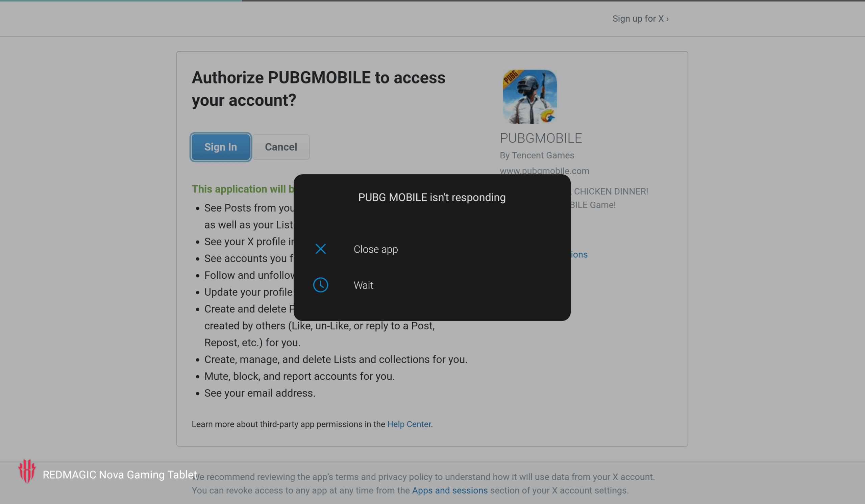
Task: Click the partially hidden link ending in 'ions'
Action: (579, 255)
